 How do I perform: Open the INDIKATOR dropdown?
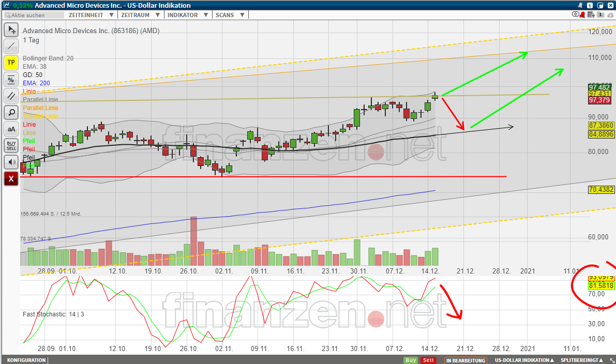tap(187, 15)
